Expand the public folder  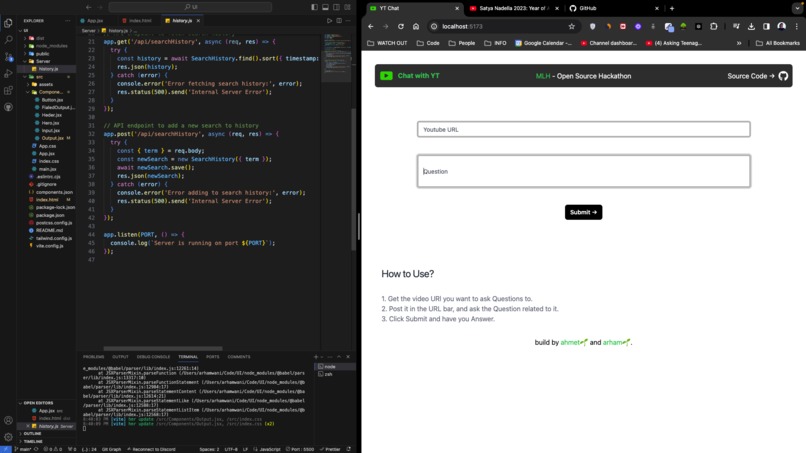pos(42,53)
